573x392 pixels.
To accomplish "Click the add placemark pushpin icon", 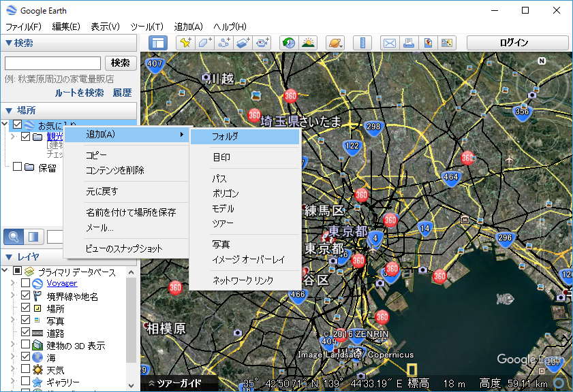I will coord(185,43).
